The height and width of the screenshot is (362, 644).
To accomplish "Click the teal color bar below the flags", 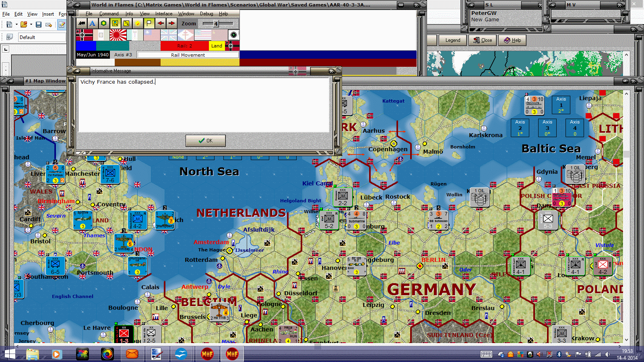I will 113,46.
